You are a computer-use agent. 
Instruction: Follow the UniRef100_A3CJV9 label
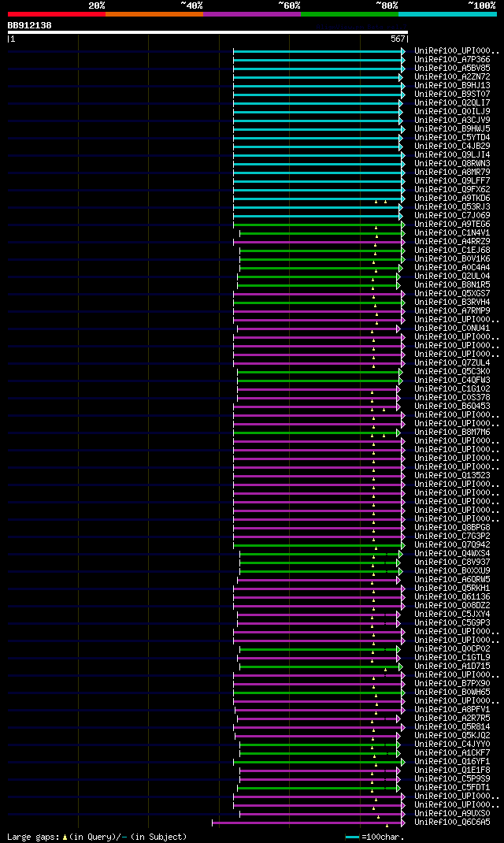[452, 121]
